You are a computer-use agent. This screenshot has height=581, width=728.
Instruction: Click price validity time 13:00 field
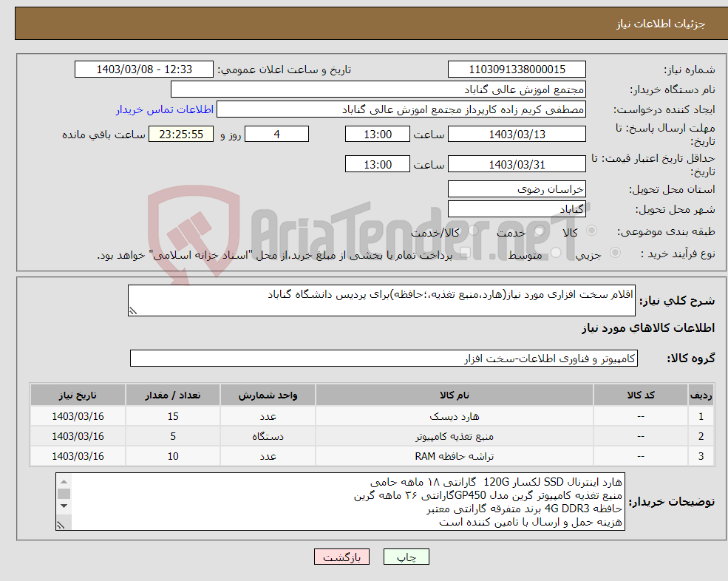tap(378, 164)
